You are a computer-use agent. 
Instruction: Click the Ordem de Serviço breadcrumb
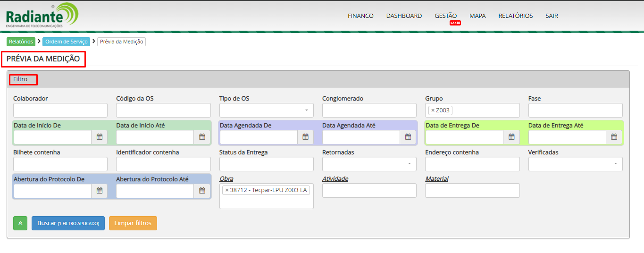pos(67,42)
